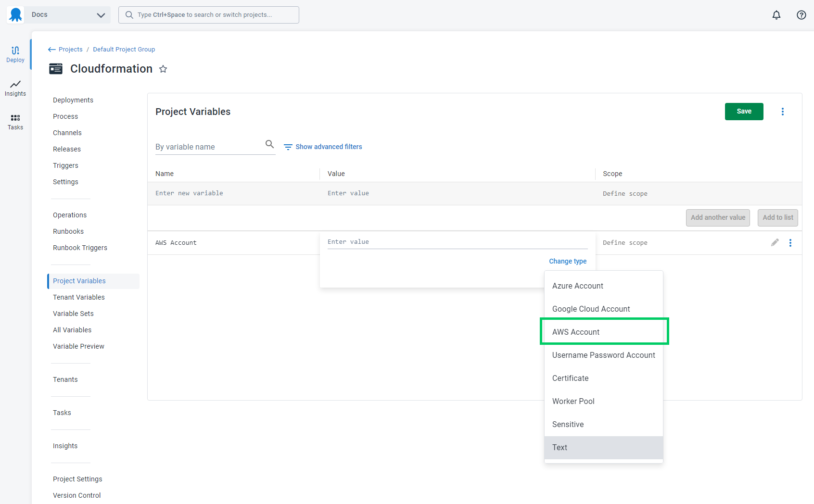Open the Tasks section in sidebar
This screenshot has width=814, height=504.
click(15, 122)
